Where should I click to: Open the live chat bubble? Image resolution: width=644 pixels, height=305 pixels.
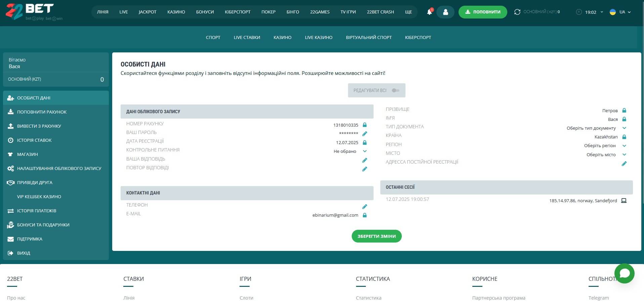(x=624, y=273)
